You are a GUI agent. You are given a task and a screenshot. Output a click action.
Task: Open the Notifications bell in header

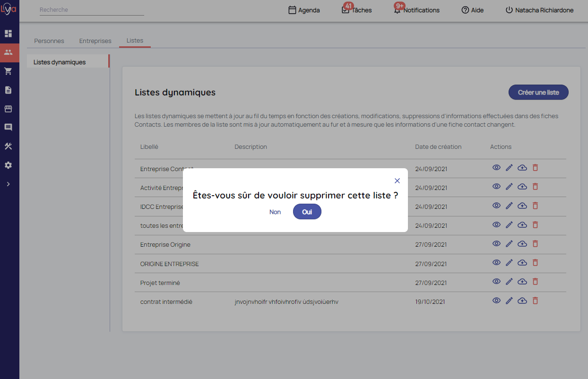(x=416, y=10)
